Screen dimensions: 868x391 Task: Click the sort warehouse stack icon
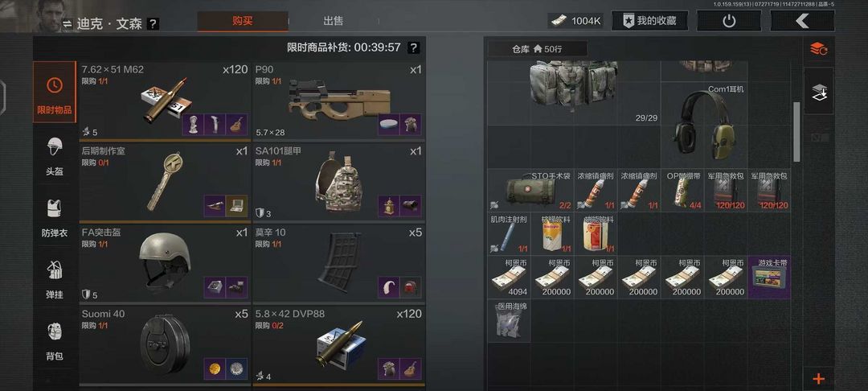click(819, 49)
